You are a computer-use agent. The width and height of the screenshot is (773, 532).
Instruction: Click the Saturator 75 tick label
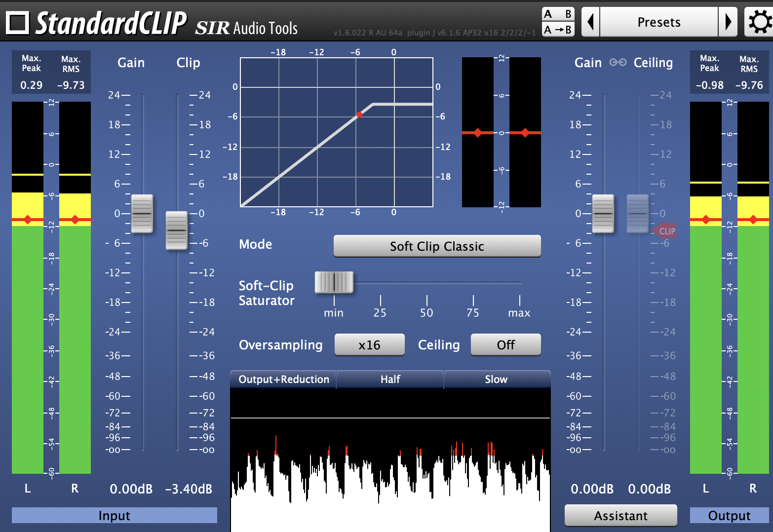pos(473,313)
